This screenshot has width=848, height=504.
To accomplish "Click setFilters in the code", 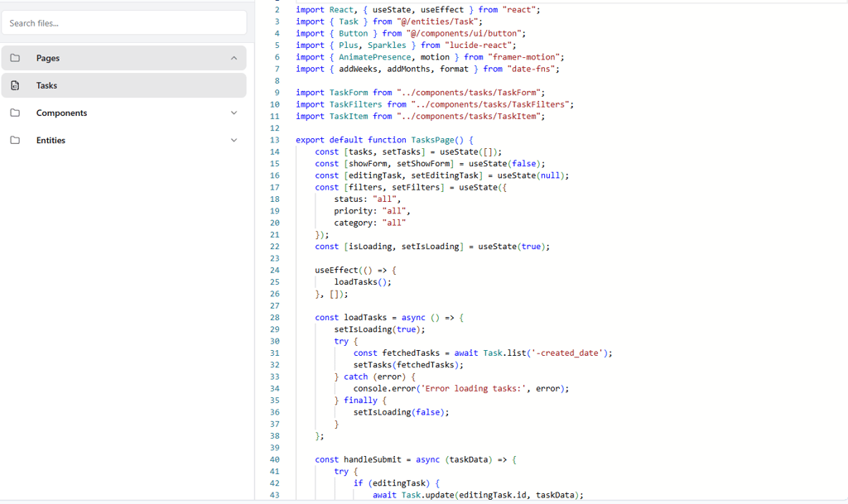I will pos(416,187).
